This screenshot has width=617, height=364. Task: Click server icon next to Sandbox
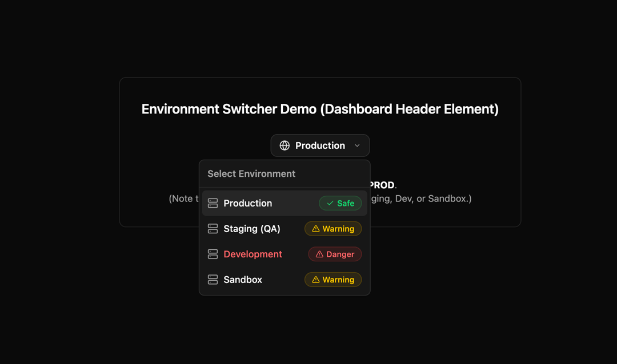213,280
